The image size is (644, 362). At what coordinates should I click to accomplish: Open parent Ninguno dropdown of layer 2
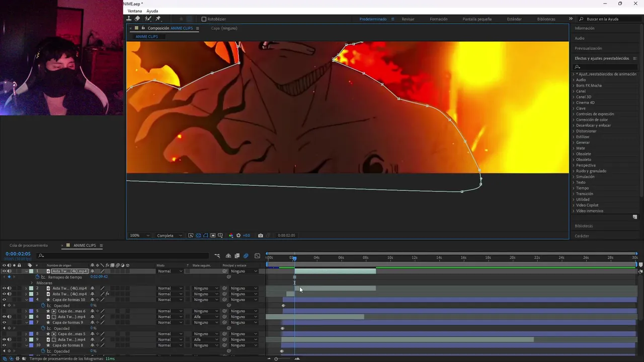click(x=244, y=288)
